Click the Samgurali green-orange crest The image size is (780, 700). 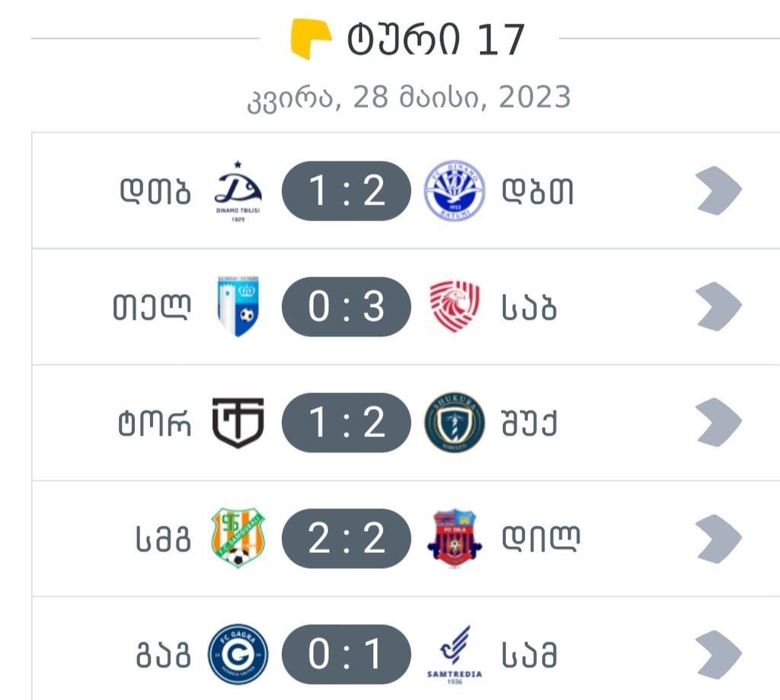238,539
